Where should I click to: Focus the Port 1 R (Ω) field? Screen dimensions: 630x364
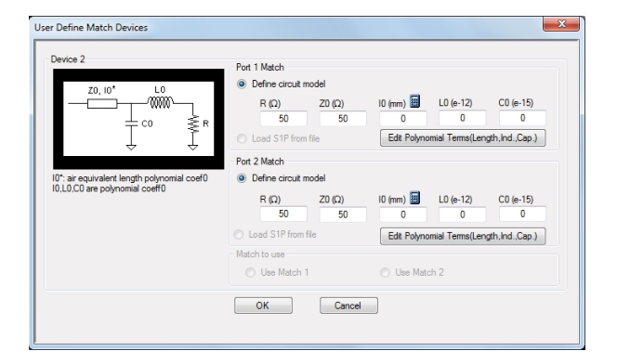283,118
